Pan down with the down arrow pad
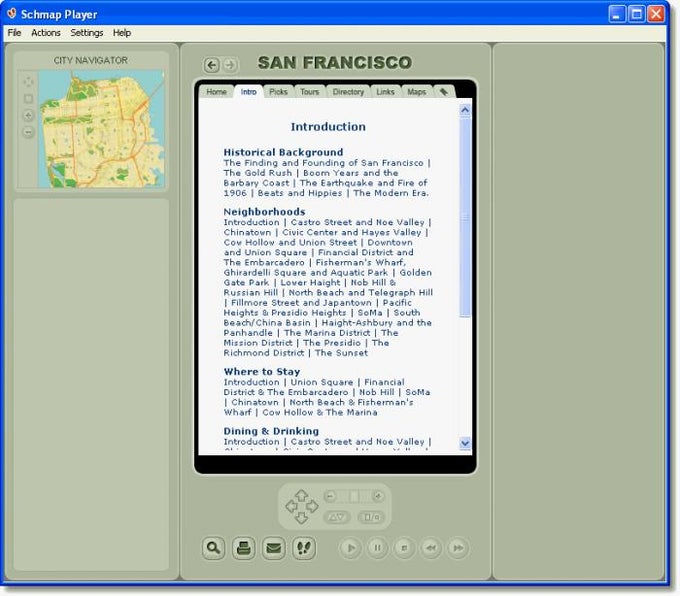This screenshot has width=680, height=596. point(301,517)
